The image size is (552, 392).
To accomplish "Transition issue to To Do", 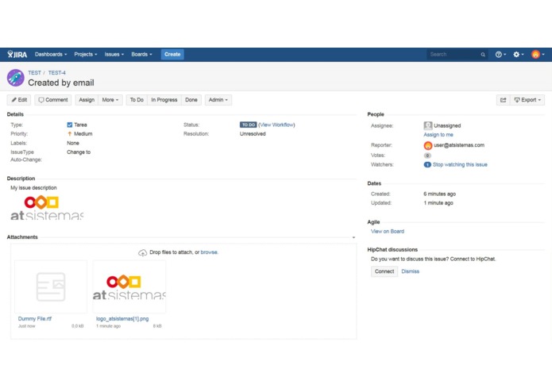I will click(x=137, y=100).
